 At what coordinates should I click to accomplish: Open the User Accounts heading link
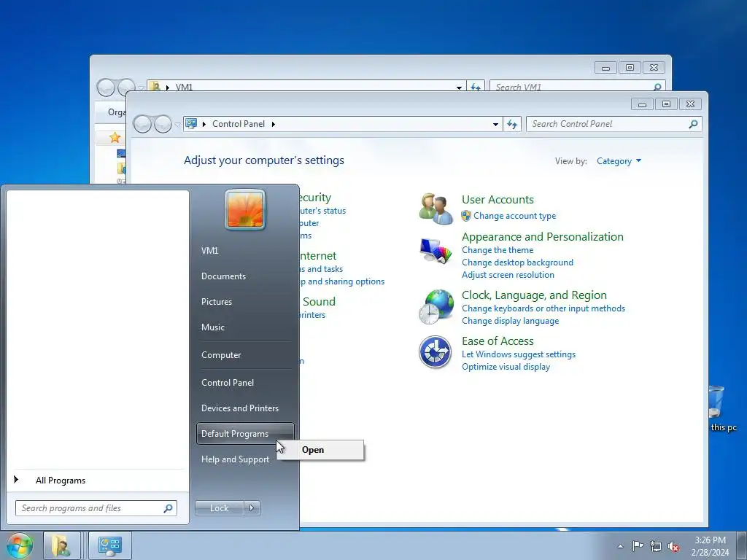(x=498, y=200)
